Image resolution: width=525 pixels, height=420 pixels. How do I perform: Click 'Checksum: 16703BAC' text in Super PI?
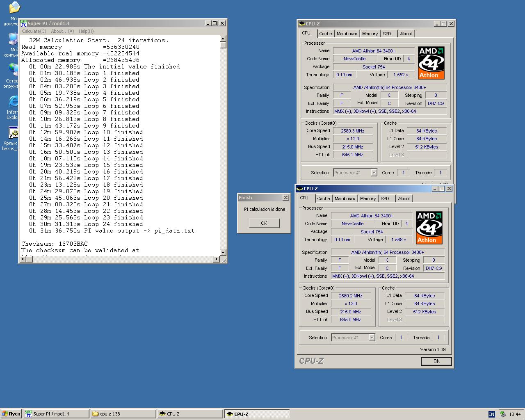click(55, 244)
